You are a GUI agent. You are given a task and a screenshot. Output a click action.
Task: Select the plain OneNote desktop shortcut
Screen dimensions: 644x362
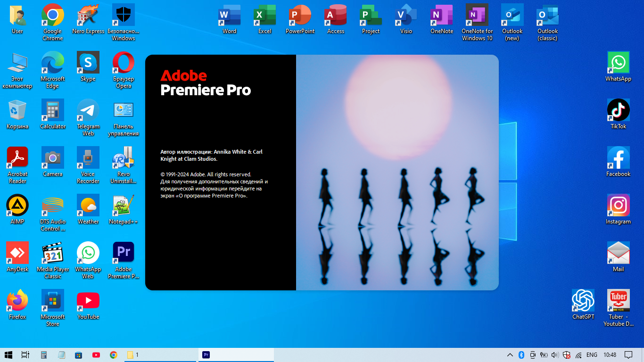[442, 19]
